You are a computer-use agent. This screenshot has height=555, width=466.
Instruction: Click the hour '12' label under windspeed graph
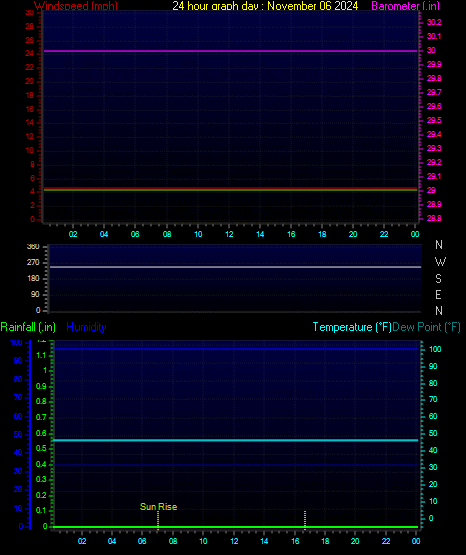click(229, 234)
